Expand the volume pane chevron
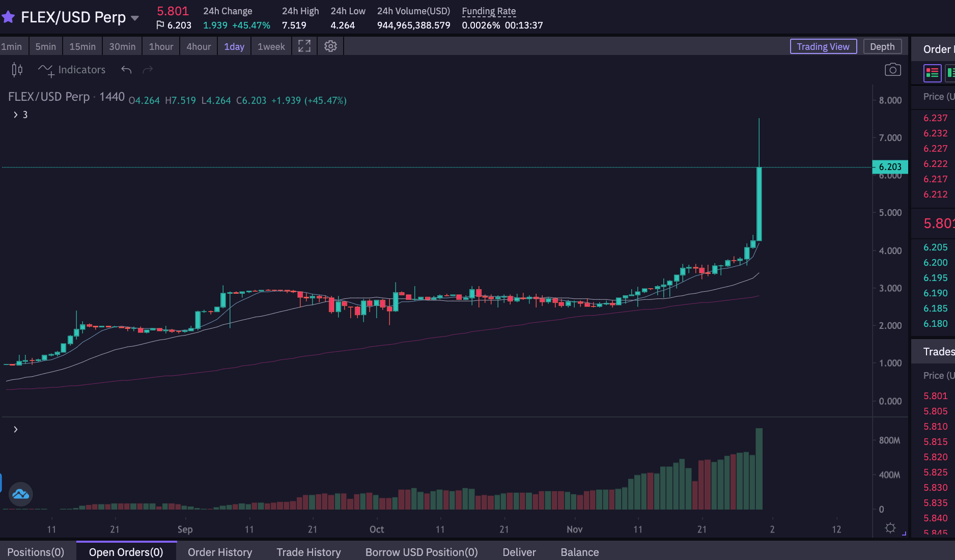 point(16,429)
